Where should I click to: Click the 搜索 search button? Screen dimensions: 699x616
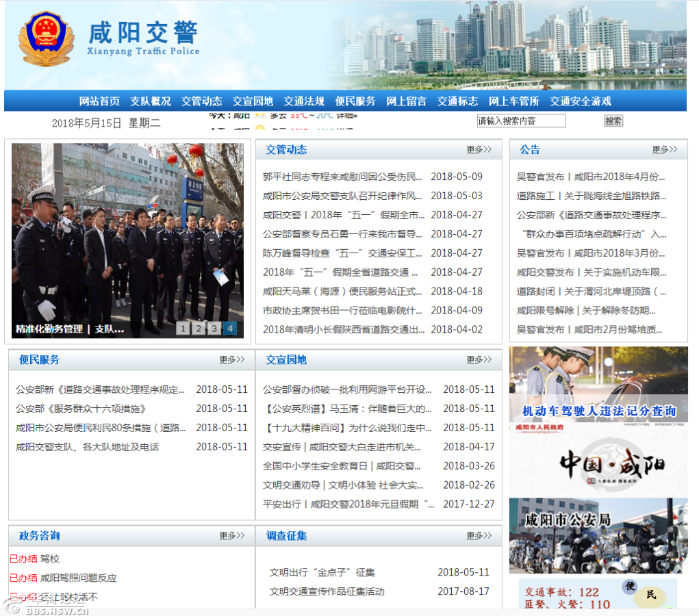613,120
